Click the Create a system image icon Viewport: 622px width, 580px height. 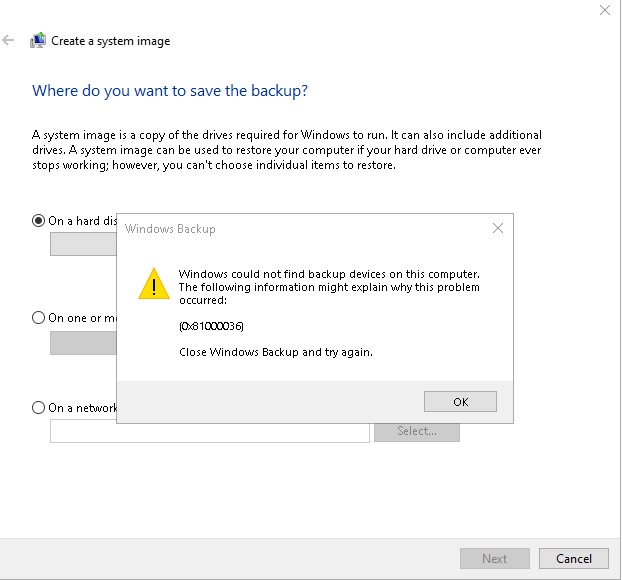coord(38,40)
